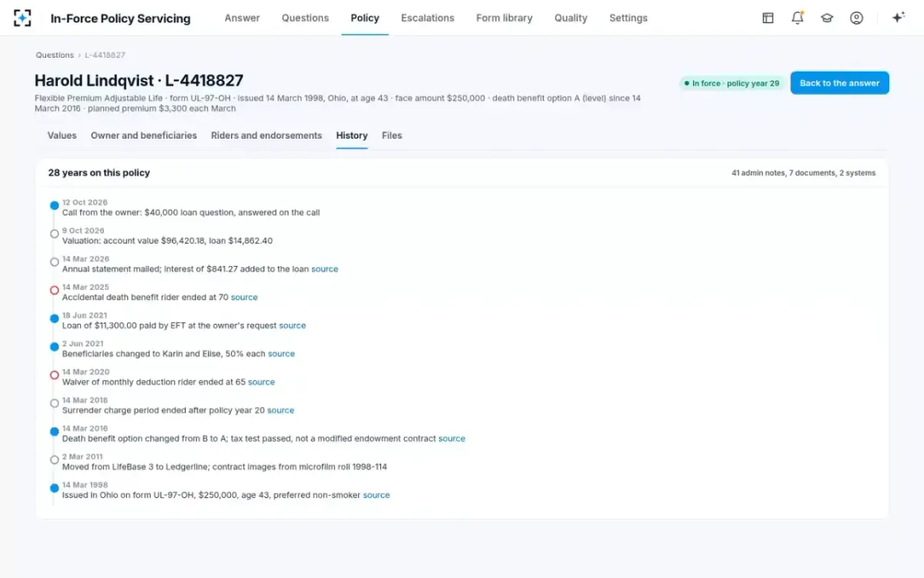
Task: Select the 14 Mar 1998 issue marker
Action: (x=55, y=488)
